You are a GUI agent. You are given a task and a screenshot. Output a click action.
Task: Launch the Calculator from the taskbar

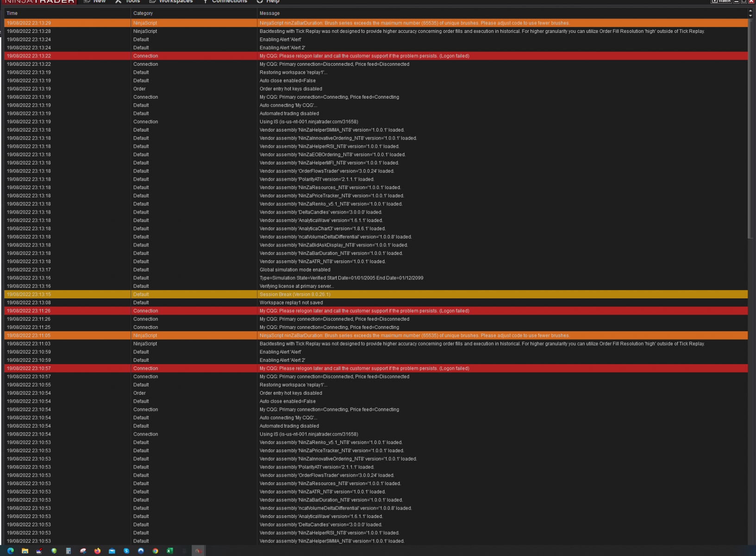point(69,551)
